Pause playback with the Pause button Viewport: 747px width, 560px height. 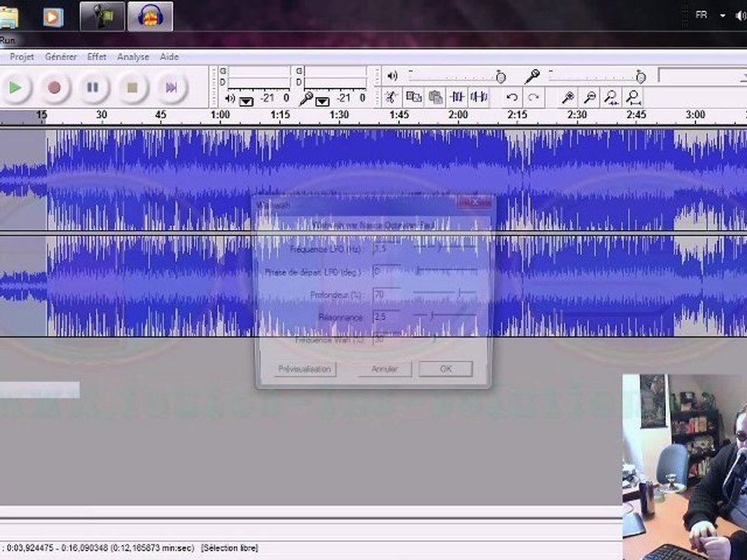[x=93, y=88]
